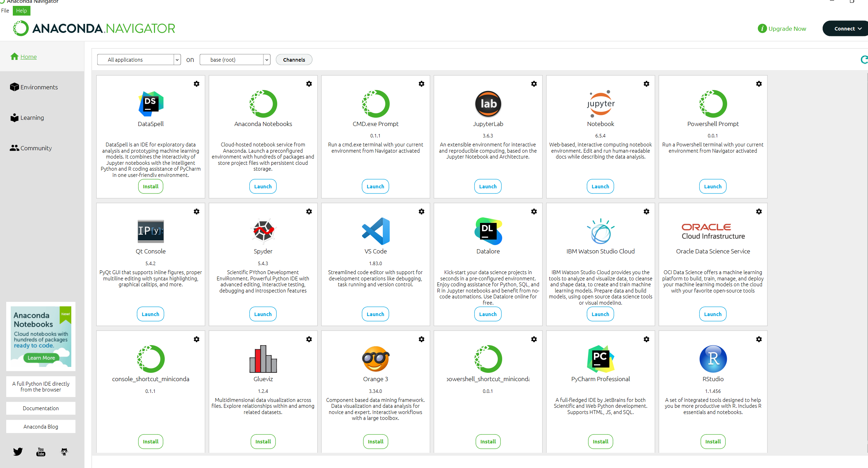Screen dimensions: 868x468
Task: Open the File menu
Action: [x=5, y=11]
